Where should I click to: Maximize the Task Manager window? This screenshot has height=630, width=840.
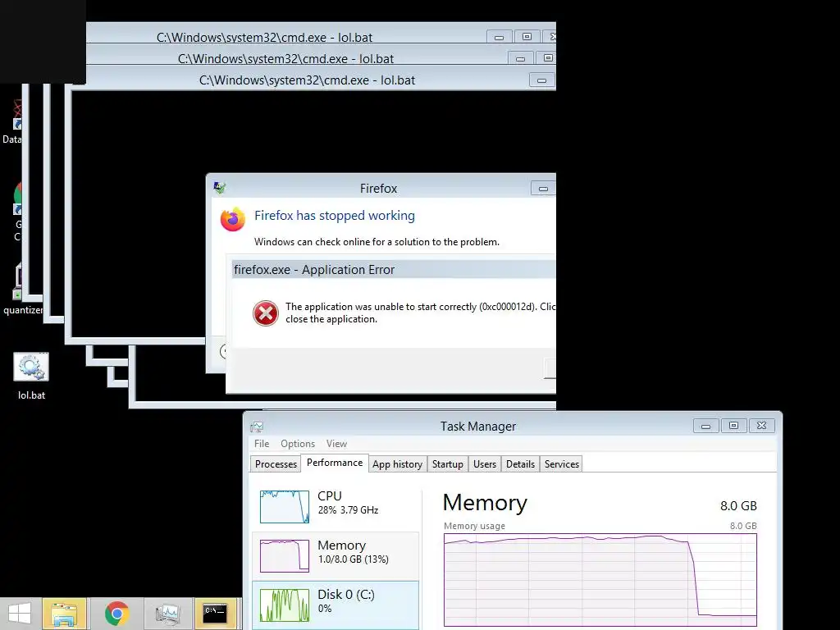733,426
